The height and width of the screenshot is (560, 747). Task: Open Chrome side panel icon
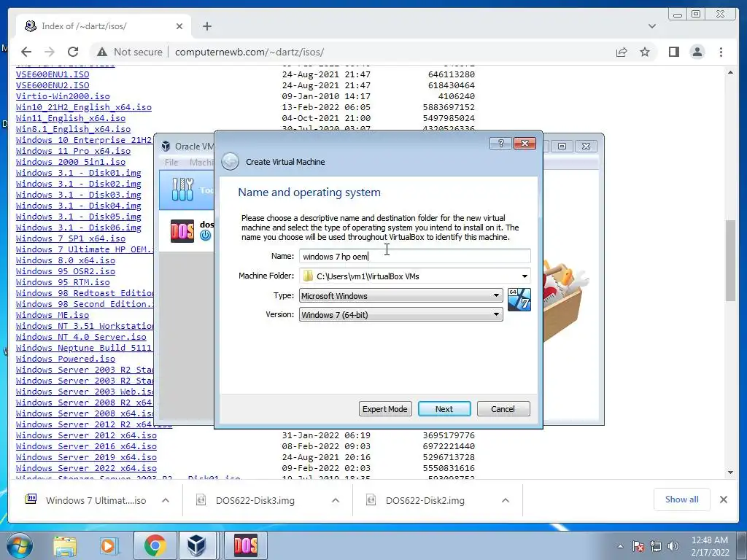673,52
